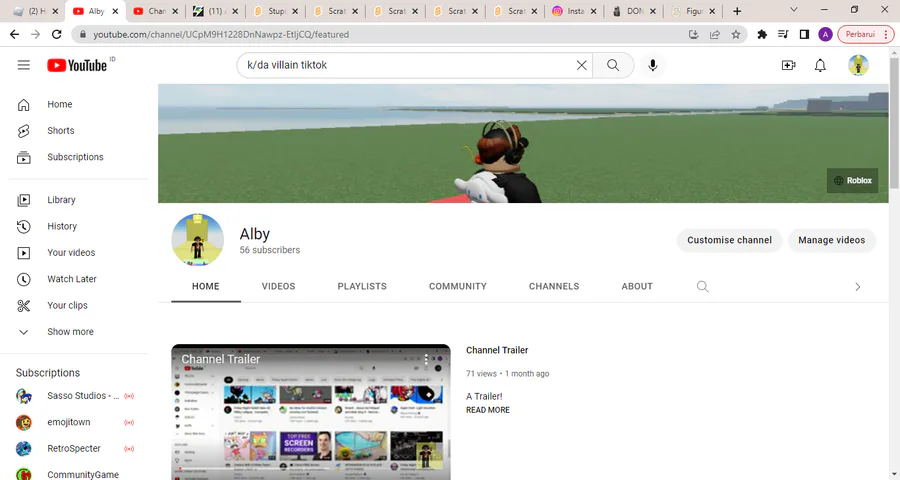Click the browser back arrow
Screen dimensions: 900x480
tap(15, 34)
